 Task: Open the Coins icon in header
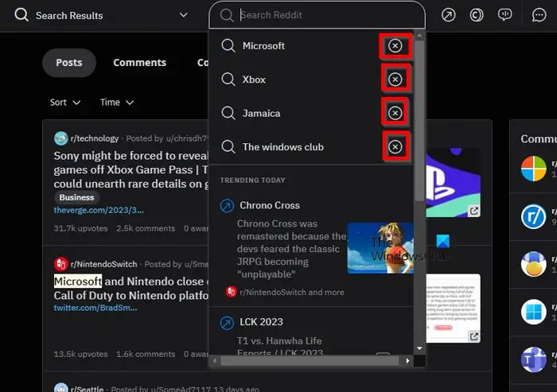477,15
